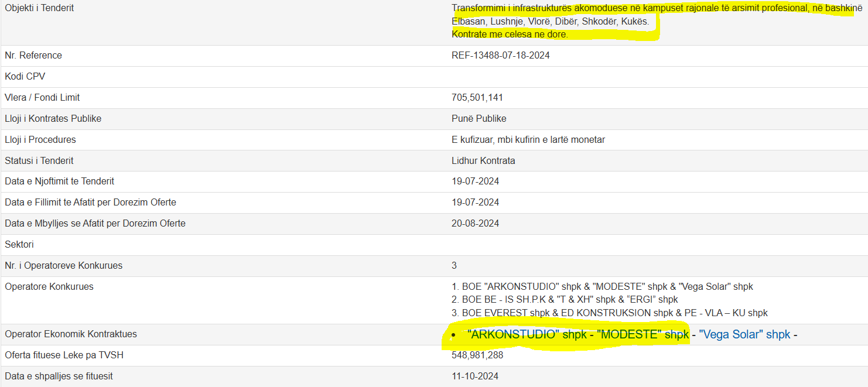Image resolution: width=868 pixels, height=387 pixels.
Task: Click the "Operator Ekonomik Kontraktues" label
Action: click(70, 334)
